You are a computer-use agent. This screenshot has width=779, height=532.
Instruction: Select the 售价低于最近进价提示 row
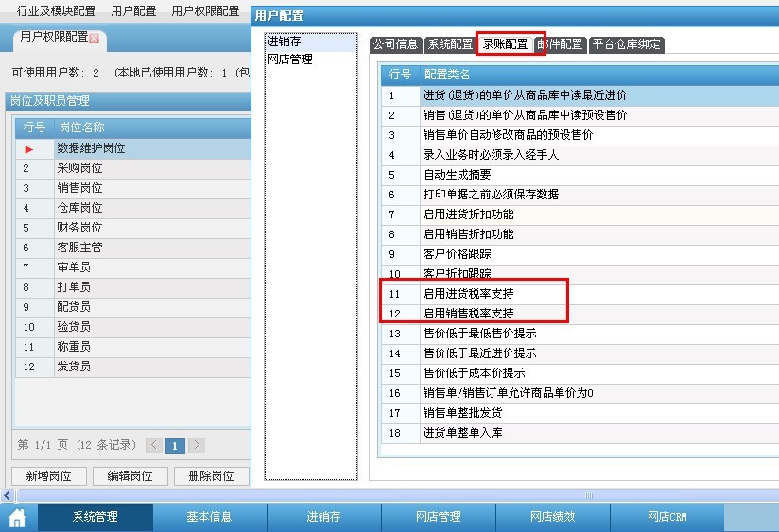580,354
